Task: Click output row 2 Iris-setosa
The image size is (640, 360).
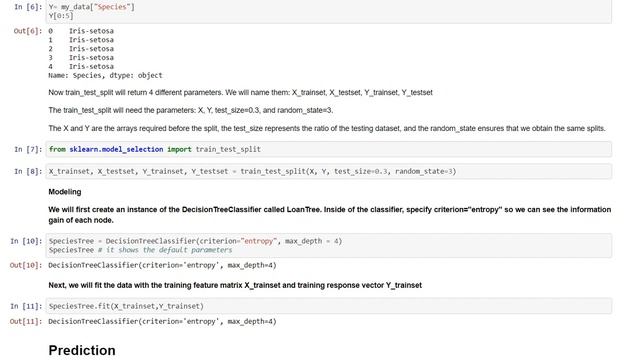Action: pos(81,49)
